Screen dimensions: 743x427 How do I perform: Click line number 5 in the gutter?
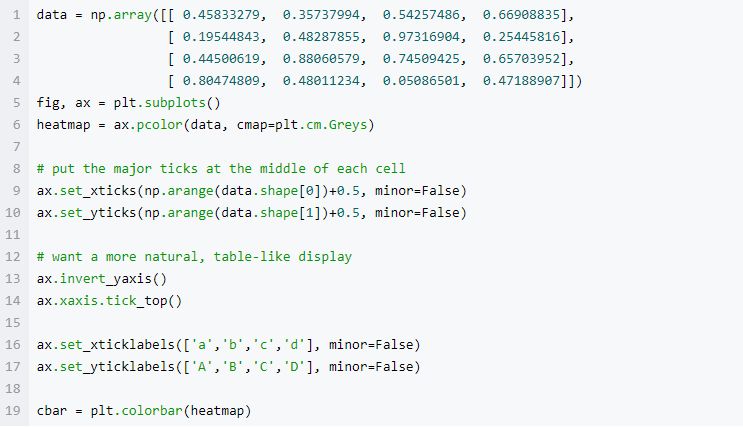pos(17,103)
